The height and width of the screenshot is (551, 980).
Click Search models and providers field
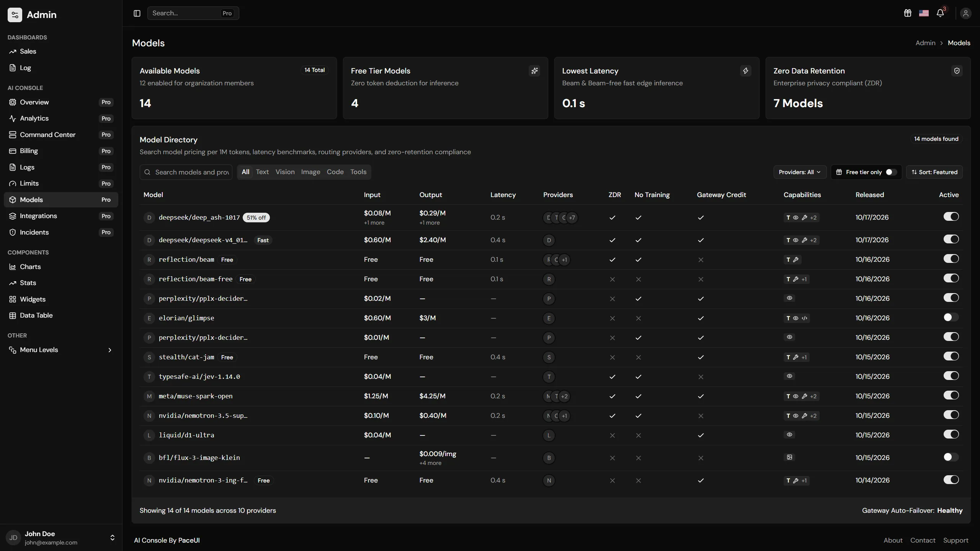(186, 172)
